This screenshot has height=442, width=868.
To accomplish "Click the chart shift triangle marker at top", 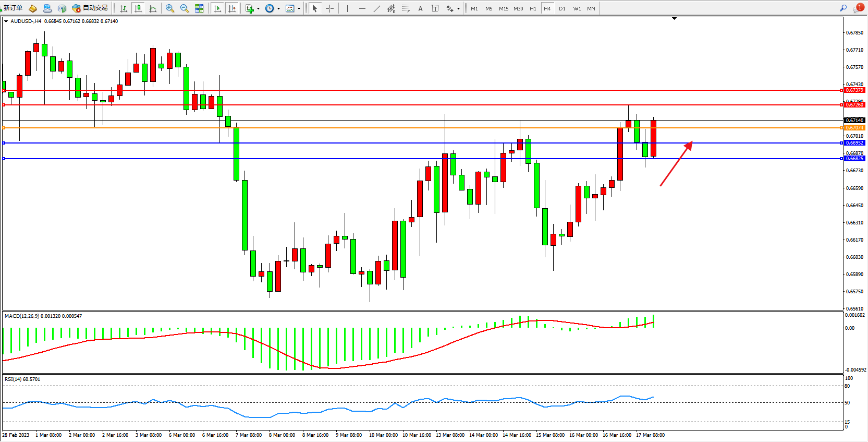I will point(674,18).
